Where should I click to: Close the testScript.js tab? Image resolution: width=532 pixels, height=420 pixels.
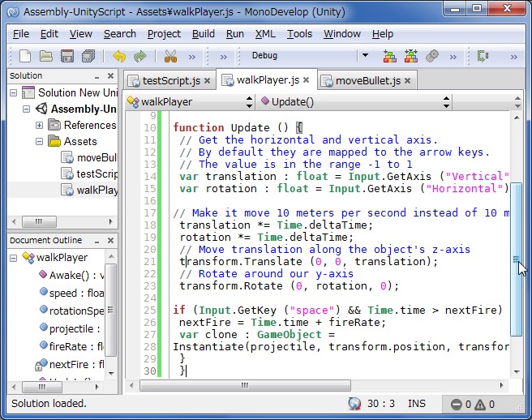point(208,81)
